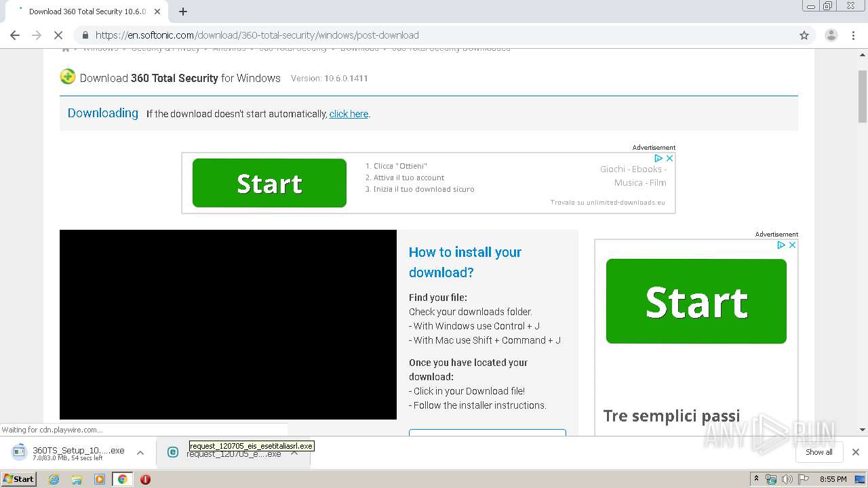This screenshot has height=488, width=868.
Task: Click the 'How to install your download?' heading
Action: pos(465,262)
